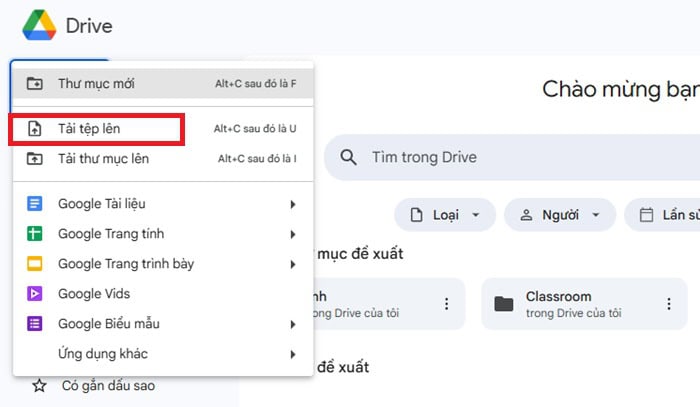Expand Google Trang trình bày submenu arrow
Image resolution: width=700 pixels, height=407 pixels.
[x=293, y=264]
